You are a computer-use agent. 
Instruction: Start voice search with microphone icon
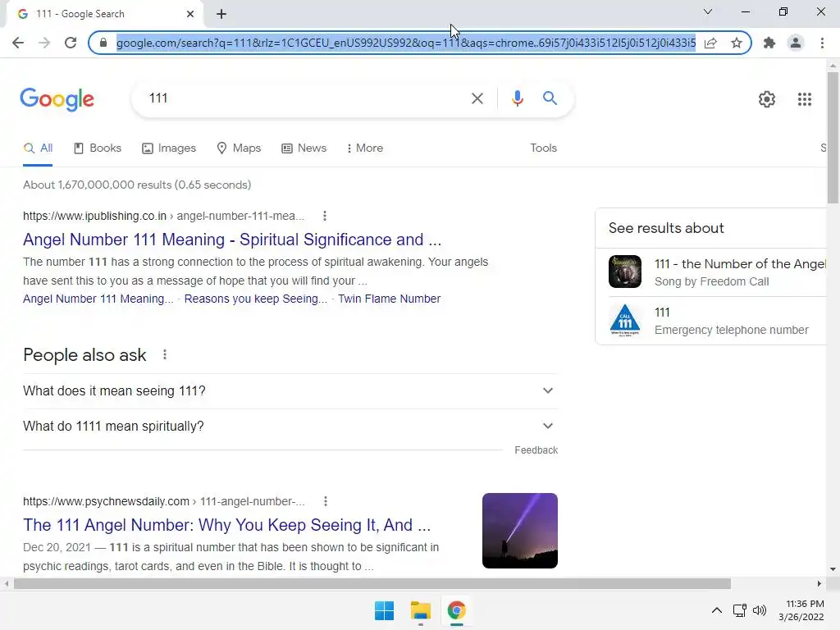coord(517,98)
